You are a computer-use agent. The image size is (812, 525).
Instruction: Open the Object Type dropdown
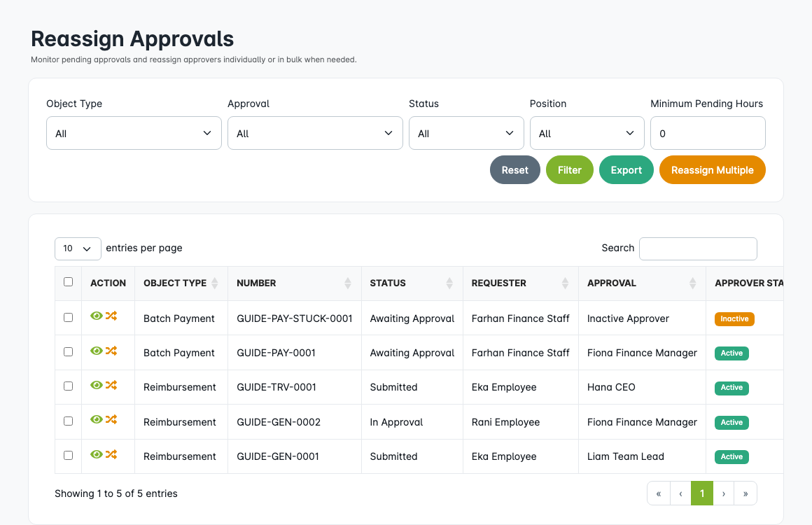click(134, 133)
